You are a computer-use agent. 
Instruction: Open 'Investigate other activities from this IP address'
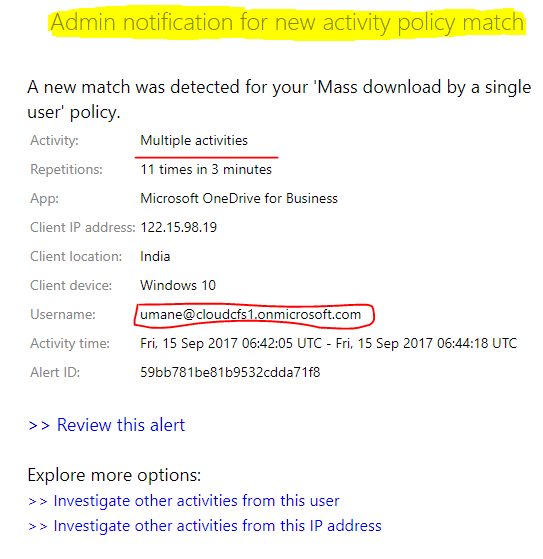tap(217, 526)
